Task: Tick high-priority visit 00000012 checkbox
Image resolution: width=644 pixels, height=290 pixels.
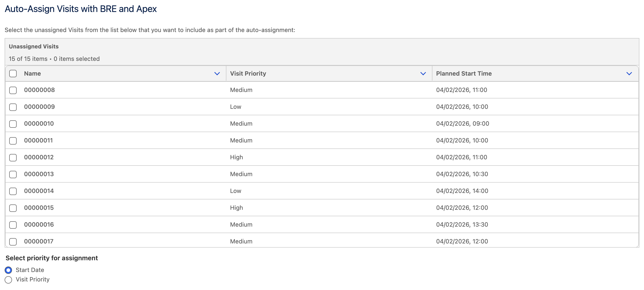Action: [13, 157]
